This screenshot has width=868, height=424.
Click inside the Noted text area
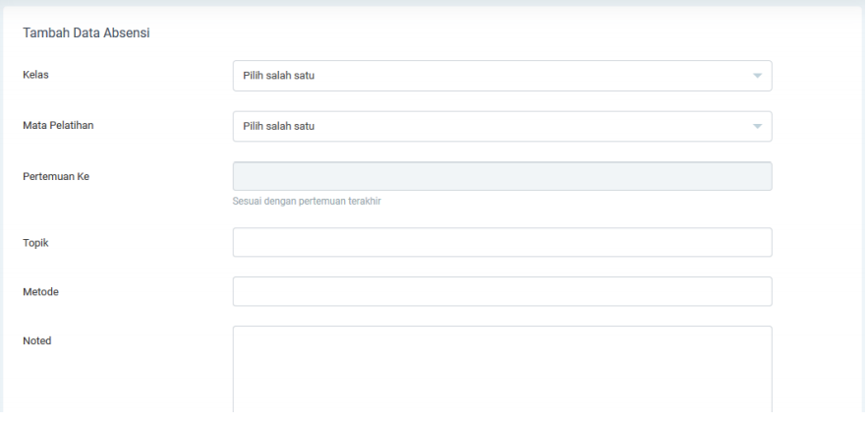(501, 369)
